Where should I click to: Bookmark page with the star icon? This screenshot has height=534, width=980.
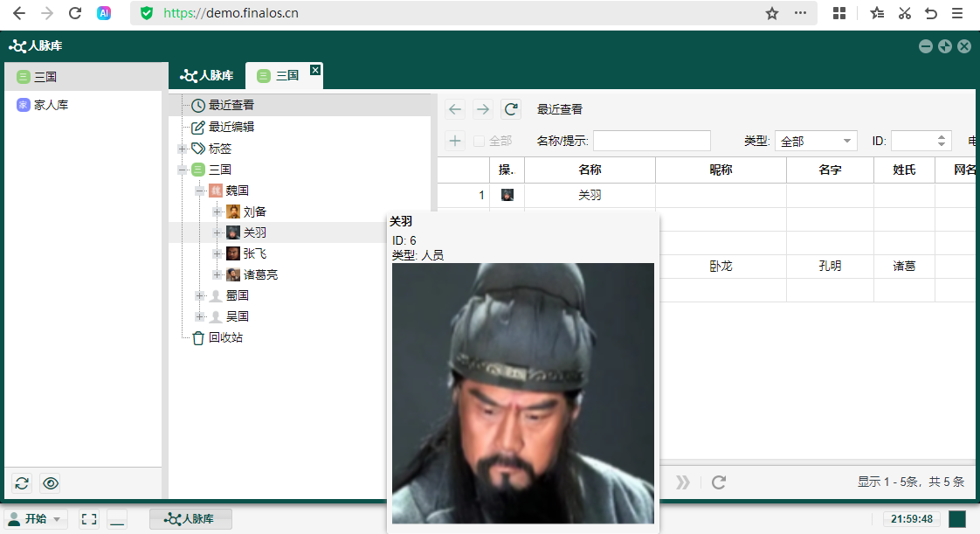tap(772, 13)
